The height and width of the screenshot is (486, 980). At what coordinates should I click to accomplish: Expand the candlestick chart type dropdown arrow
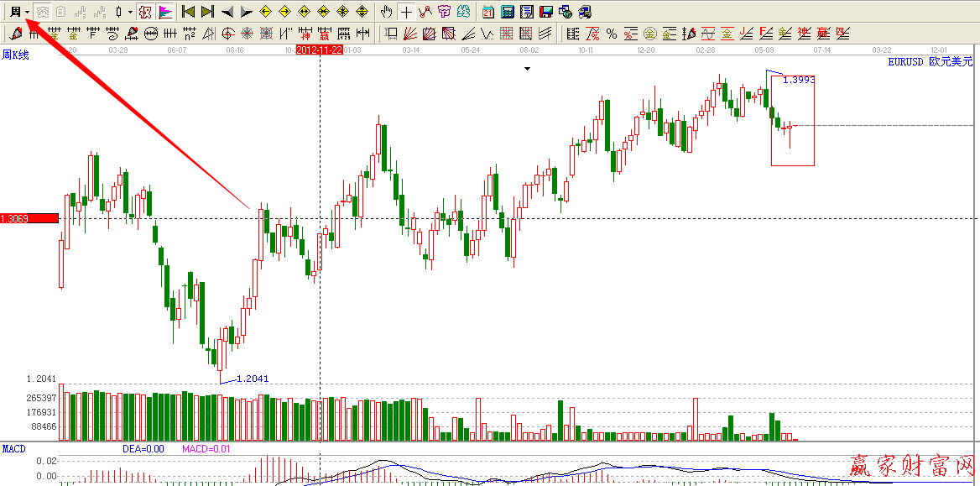(130, 12)
